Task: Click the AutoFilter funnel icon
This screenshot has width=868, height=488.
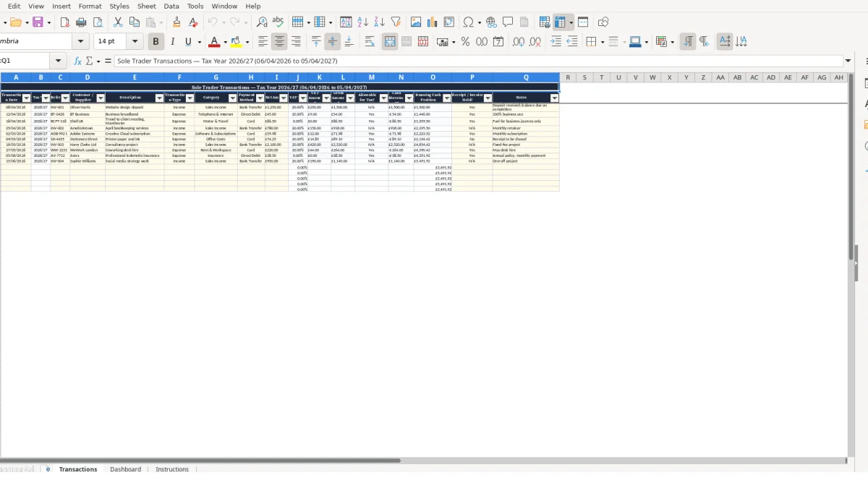Action: [396, 22]
